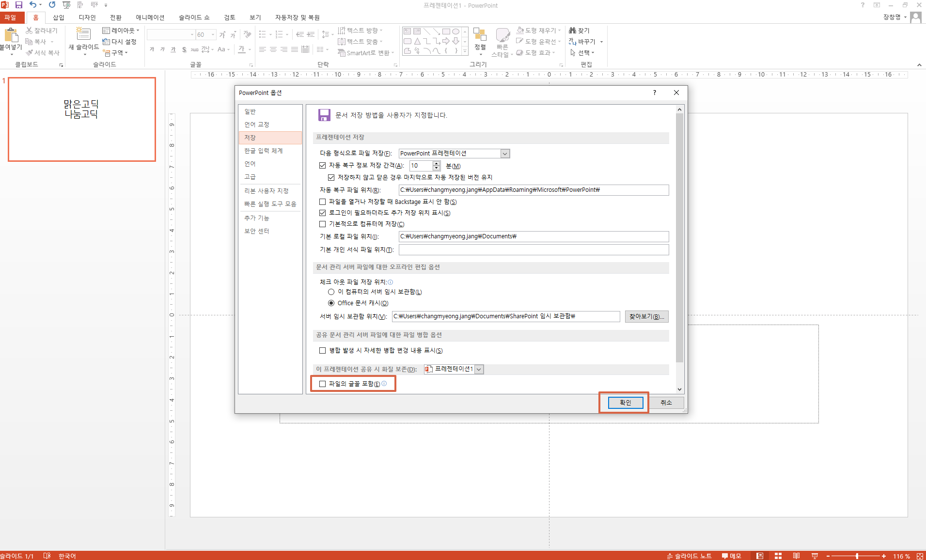Viewport: 926px width, 560px height.
Task: Switch to the 애니메이션 tab
Action: (x=150, y=17)
